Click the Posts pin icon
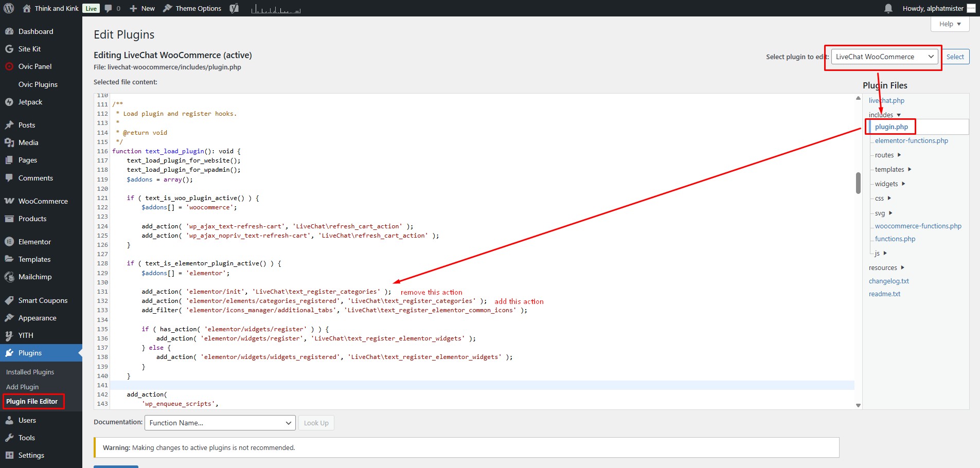980x468 pixels. pyautogui.click(x=9, y=125)
